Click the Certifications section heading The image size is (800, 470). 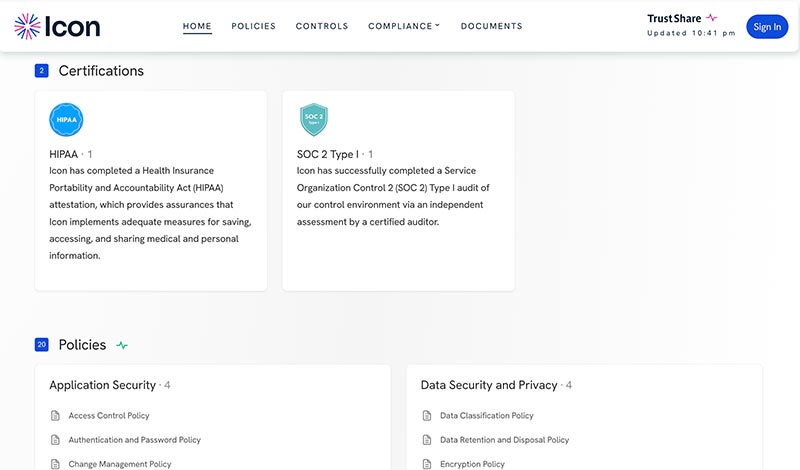coord(101,70)
